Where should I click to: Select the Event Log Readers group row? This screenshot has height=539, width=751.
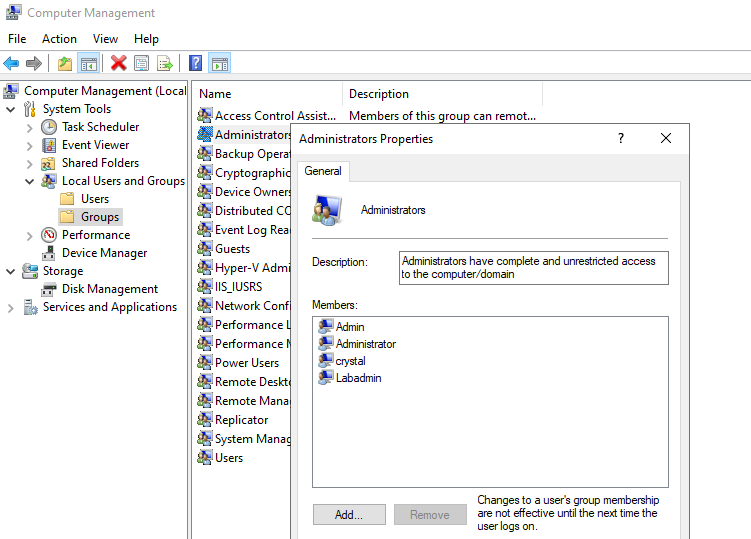(244, 229)
